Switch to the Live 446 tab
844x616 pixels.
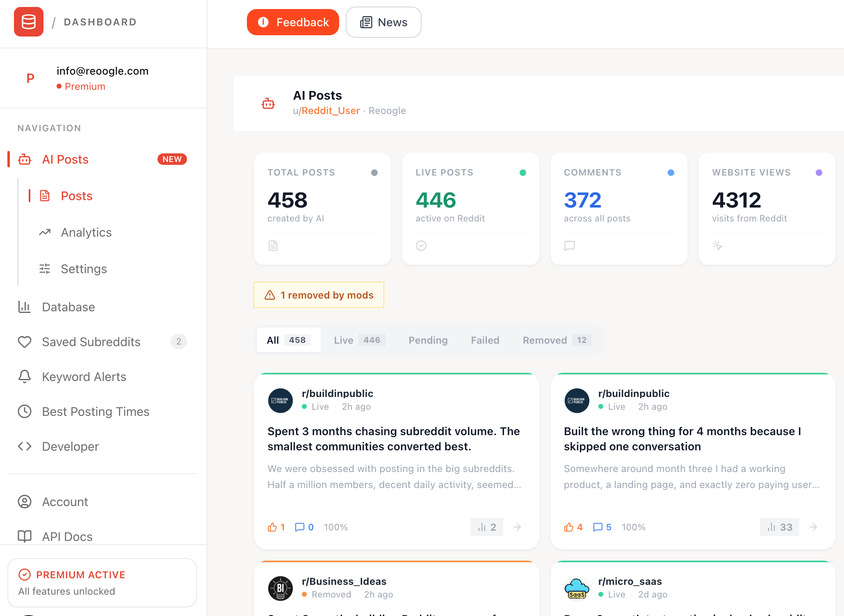tap(359, 340)
